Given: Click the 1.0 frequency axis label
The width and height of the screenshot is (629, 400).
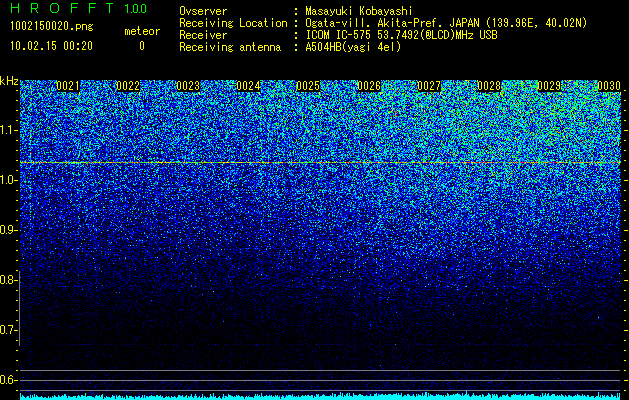Looking at the screenshot, I should click(8, 180).
